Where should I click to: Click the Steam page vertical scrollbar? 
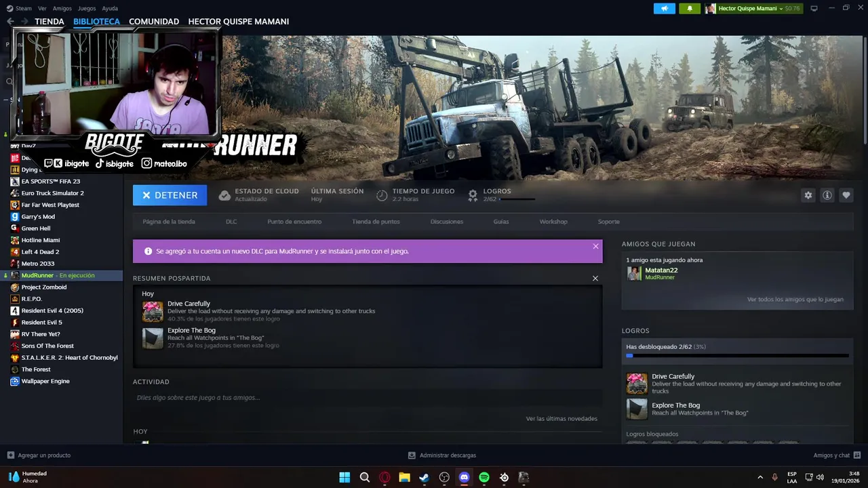click(865, 89)
